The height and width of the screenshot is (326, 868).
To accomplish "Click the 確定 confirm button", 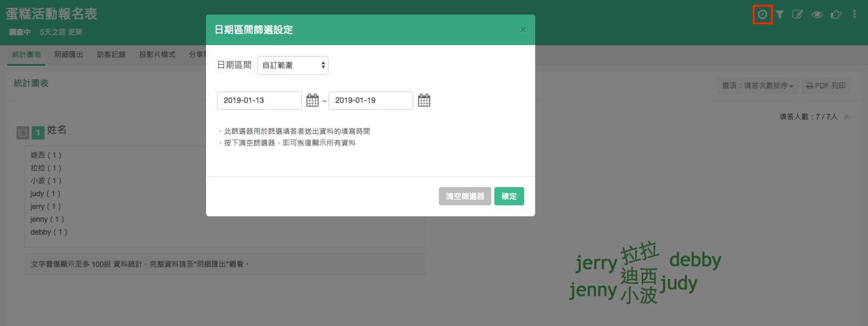I will coord(509,196).
